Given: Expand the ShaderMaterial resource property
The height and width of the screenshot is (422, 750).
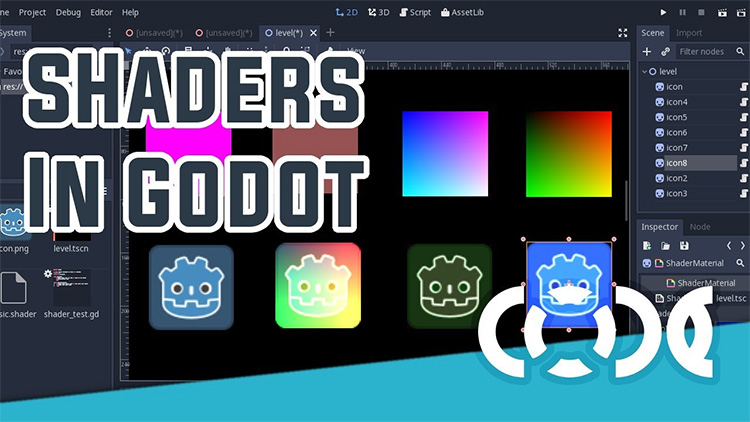Looking at the screenshot, I should pos(701,283).
